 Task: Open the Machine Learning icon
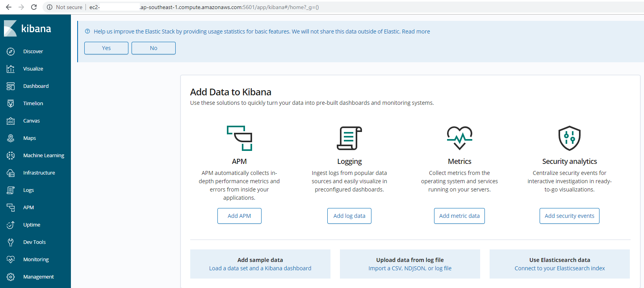pos(11,156)
